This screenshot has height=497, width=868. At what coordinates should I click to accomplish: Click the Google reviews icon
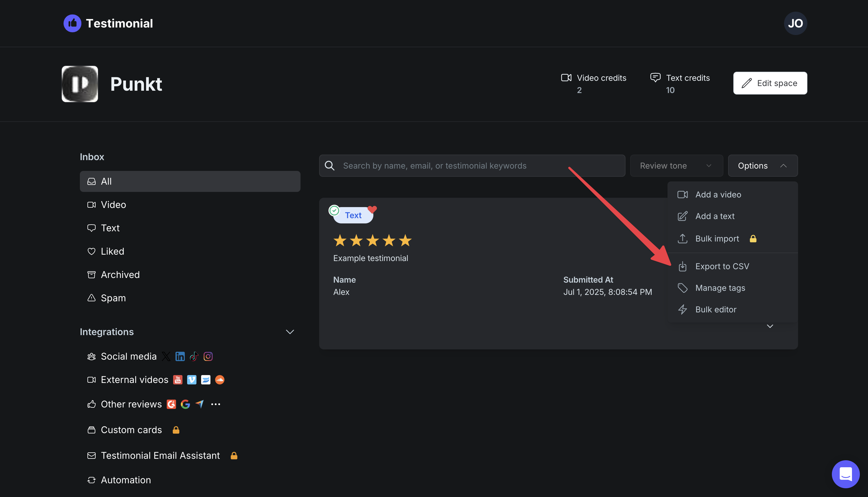click(185, 404)
